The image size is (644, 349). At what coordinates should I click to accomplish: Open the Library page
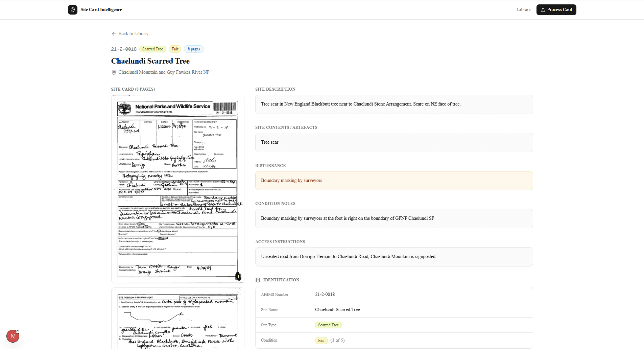click(x=523, y=10)
